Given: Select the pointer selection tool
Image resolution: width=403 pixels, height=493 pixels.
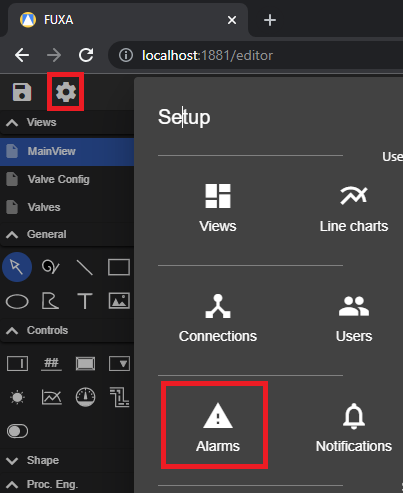Looking at the screenshot, I should (17, 267).
